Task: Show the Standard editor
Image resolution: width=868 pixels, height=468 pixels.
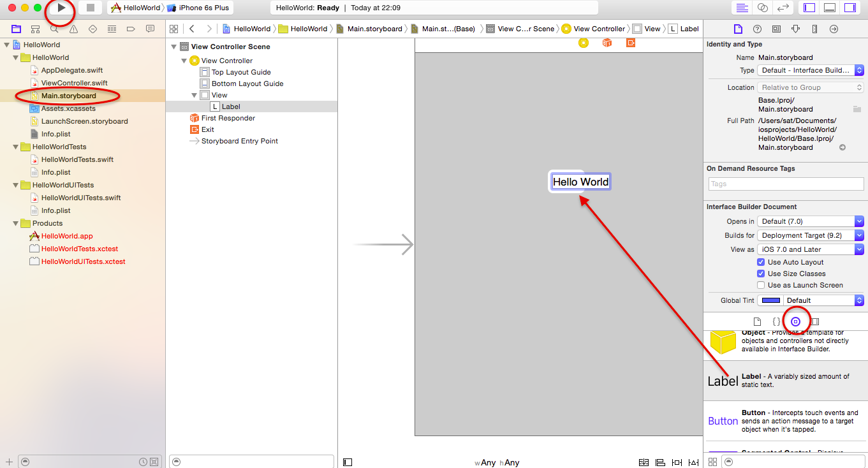Action: (742, 8)
